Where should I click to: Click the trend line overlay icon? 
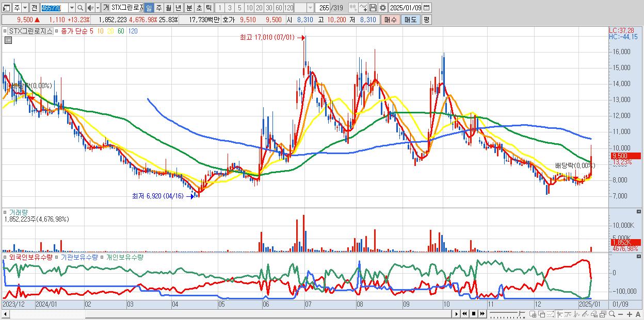568,314
